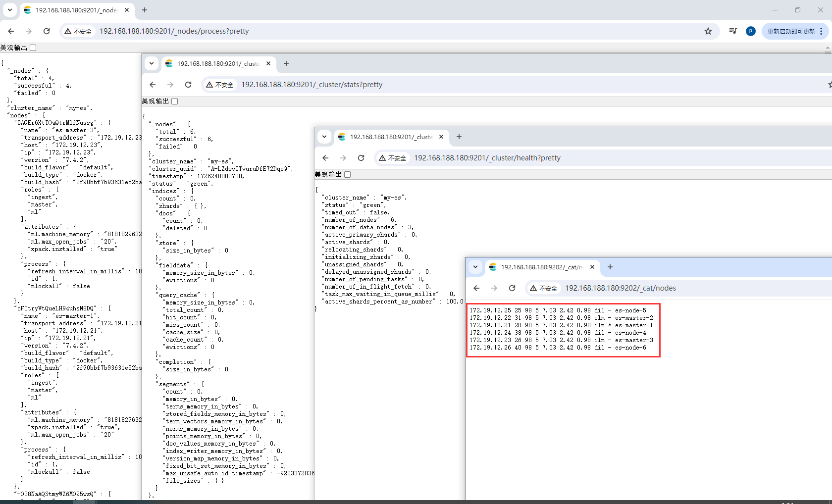
Task: Go back in the _cat/nodes window
Action: 476,288
